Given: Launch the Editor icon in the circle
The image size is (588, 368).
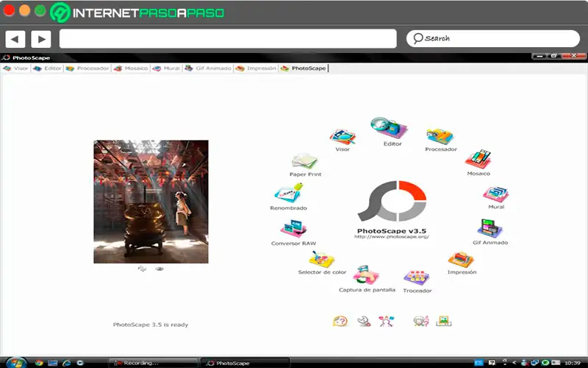Looking at the screenshot, I should coord(389,128).
